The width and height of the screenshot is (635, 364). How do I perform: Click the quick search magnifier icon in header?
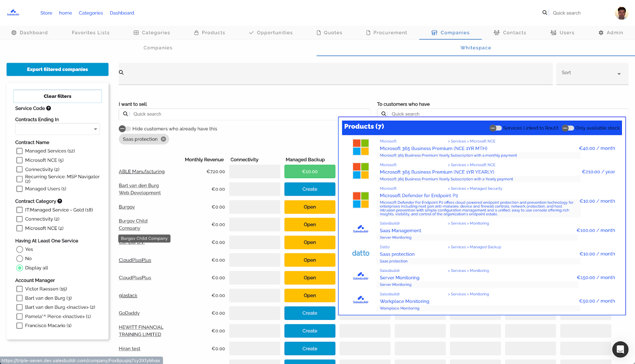[545, 13]
